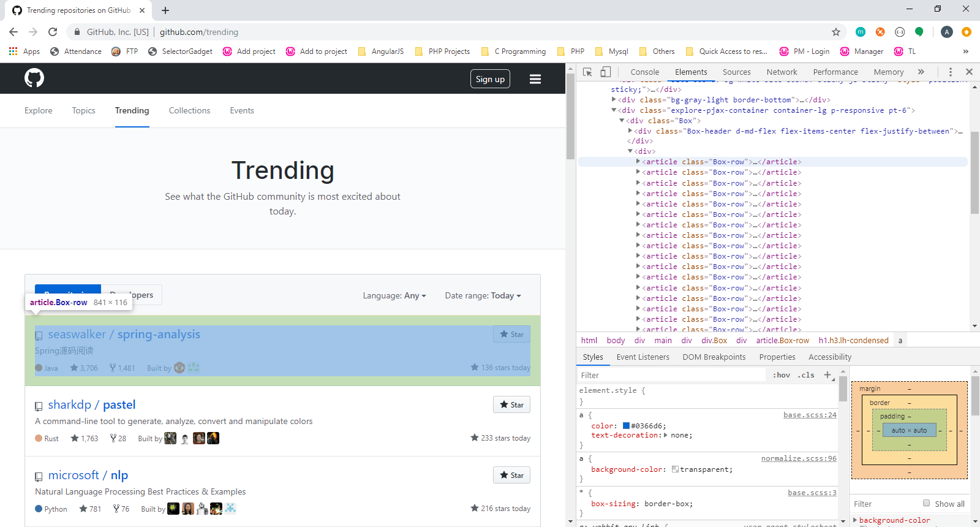980x527 pixels.
Task: Bookmark this page with star icon
Action: point(836,32)
